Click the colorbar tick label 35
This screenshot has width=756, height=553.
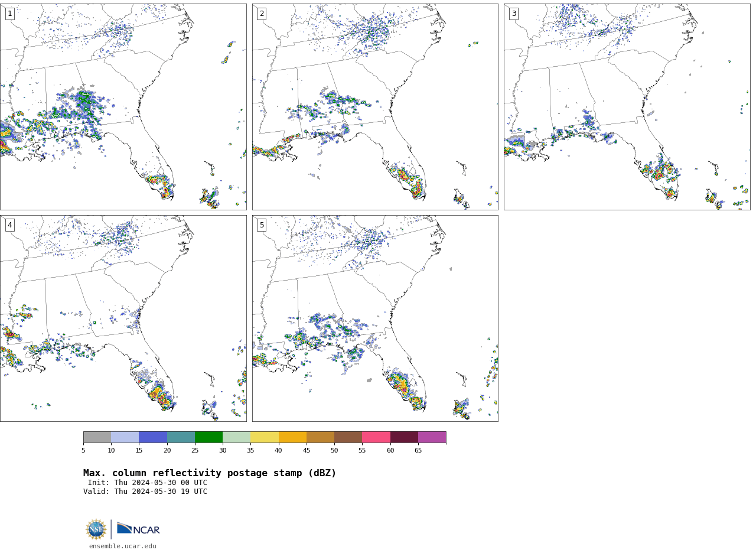click(250, 451)
